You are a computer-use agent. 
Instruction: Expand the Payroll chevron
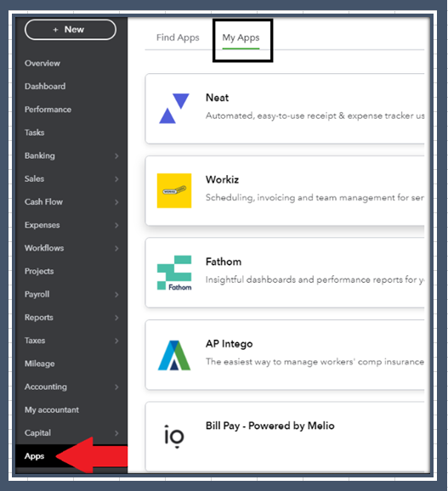[116, 295]
